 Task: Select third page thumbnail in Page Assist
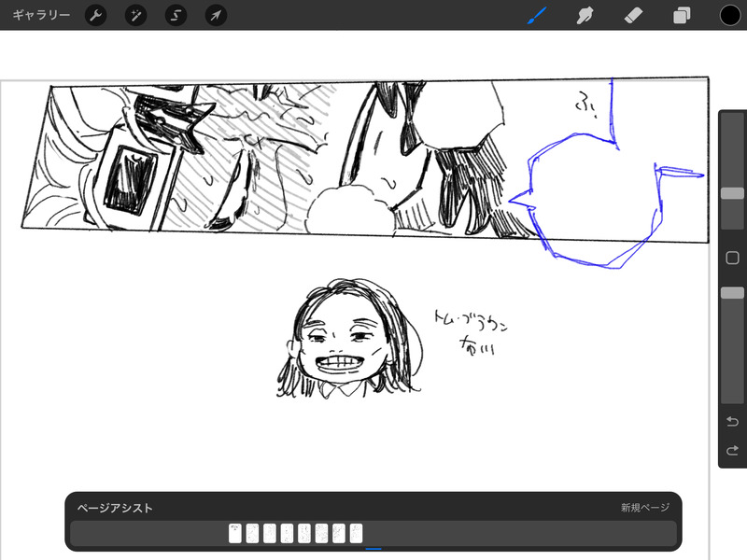tap(270, 533)
